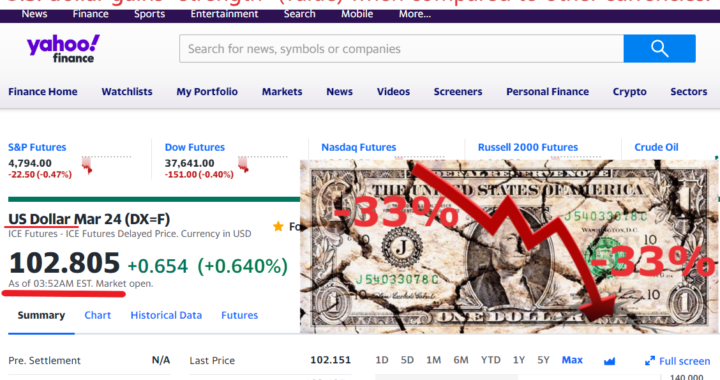
Task: Open Finance in the top purple bar
Action: pos(90,14)
